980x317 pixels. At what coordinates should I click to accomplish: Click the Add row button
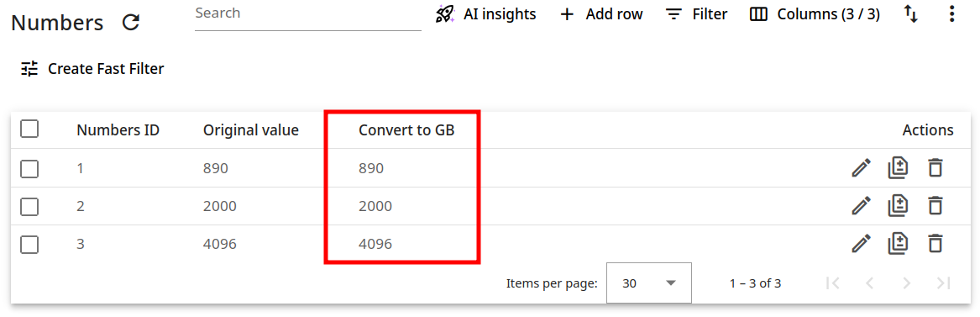[600, 14]
